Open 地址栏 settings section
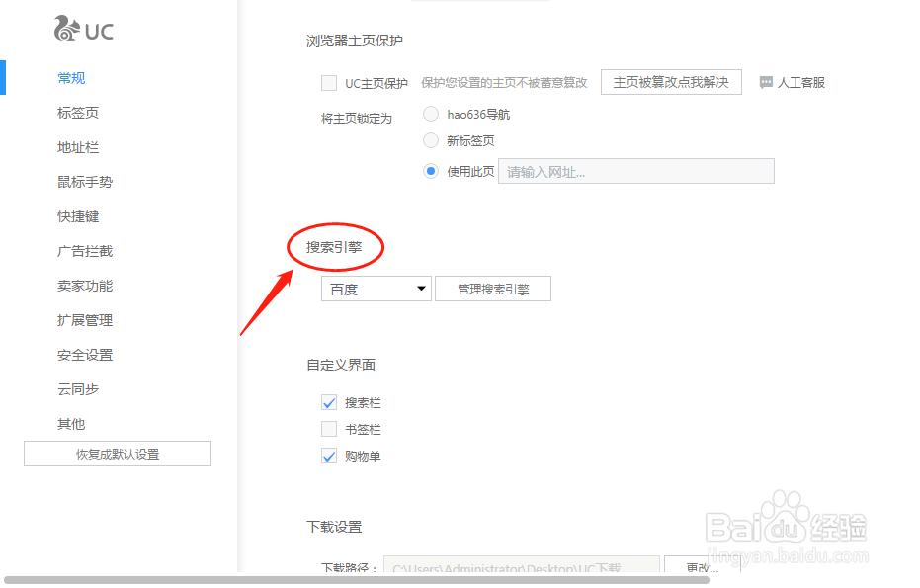920x588 pixels. coord(77,147)
